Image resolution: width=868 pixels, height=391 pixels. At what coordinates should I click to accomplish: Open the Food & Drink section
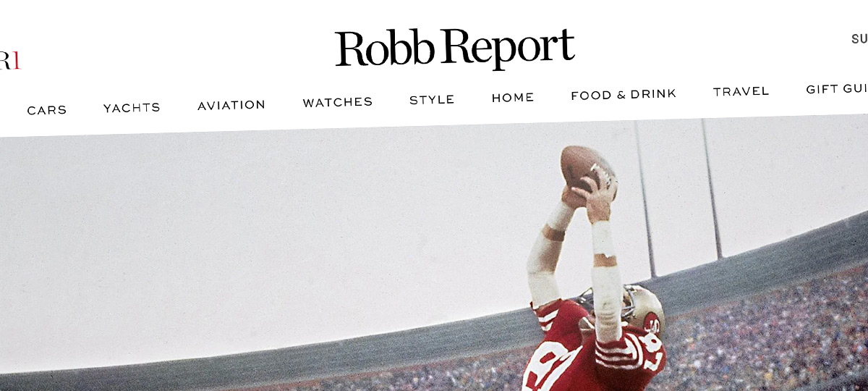coord(624,94)
